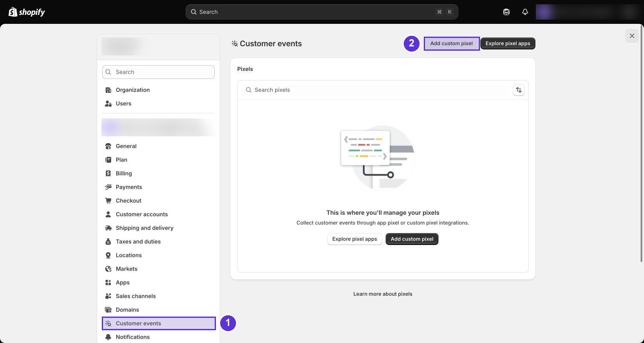The width and height of the screenshot is (644, 343).
Task: Click the Search pixels field
Action: tap(375, 90)
